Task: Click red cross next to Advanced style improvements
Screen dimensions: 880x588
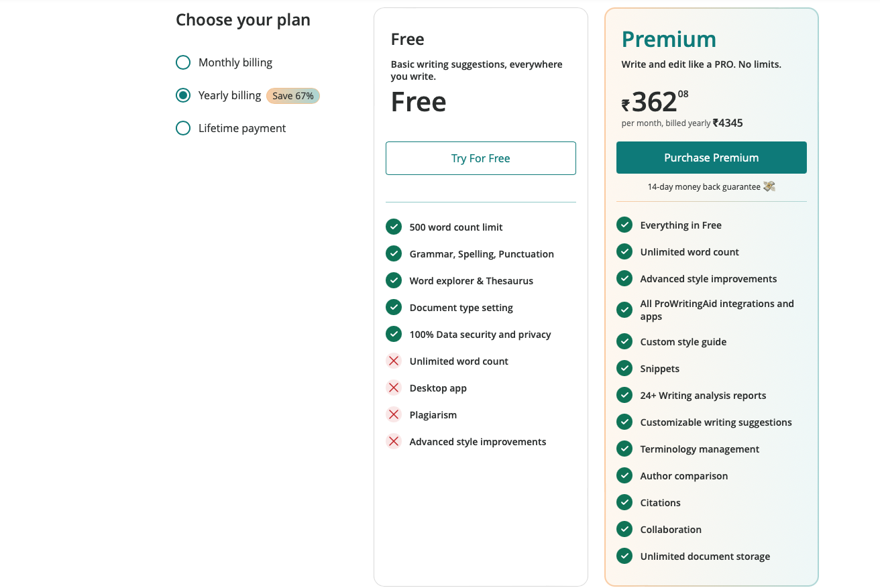Action: [x=394, y=441]
